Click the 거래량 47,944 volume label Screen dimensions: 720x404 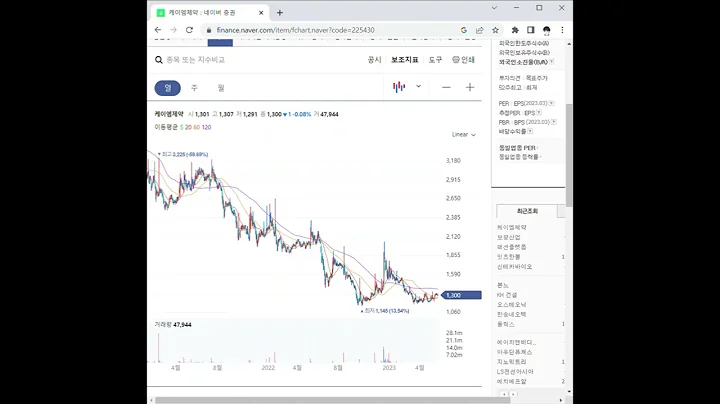point(173,325)
